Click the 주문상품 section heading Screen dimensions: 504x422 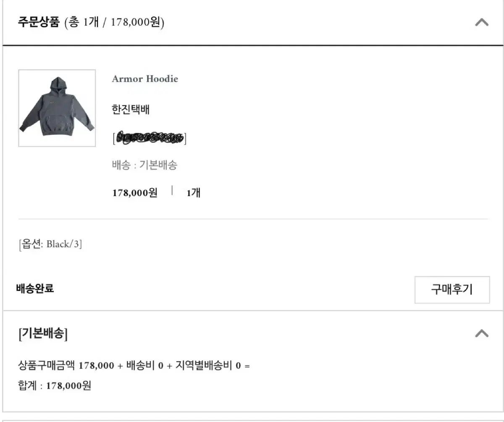(39, 22)
